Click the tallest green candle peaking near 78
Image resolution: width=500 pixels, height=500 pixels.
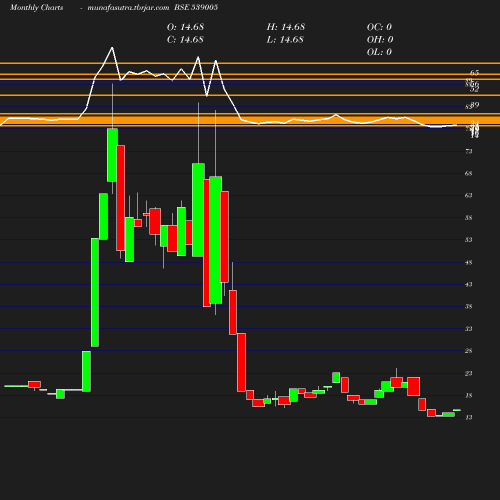[x=112, y=155]
